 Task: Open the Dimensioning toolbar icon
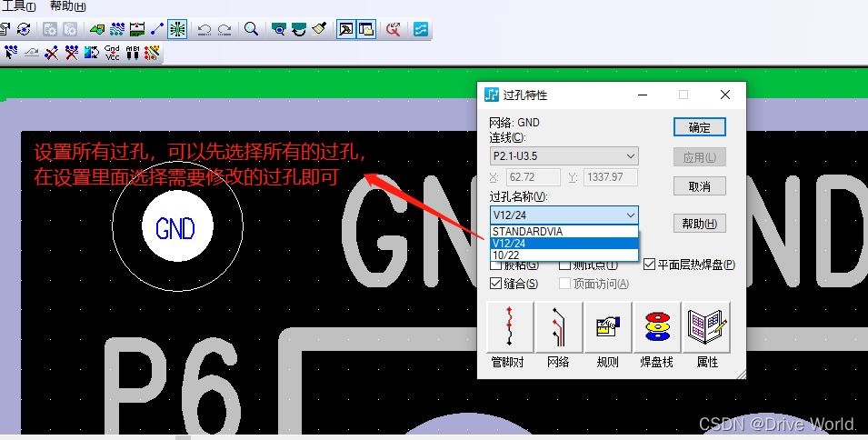137,29
